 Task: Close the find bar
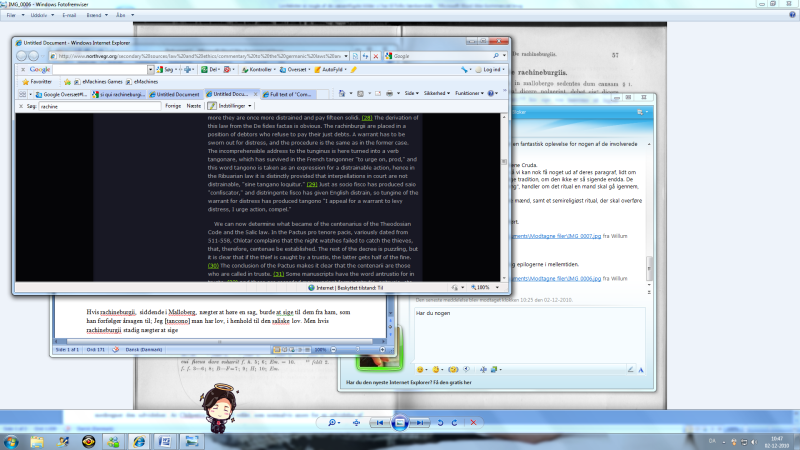(21, 106)
